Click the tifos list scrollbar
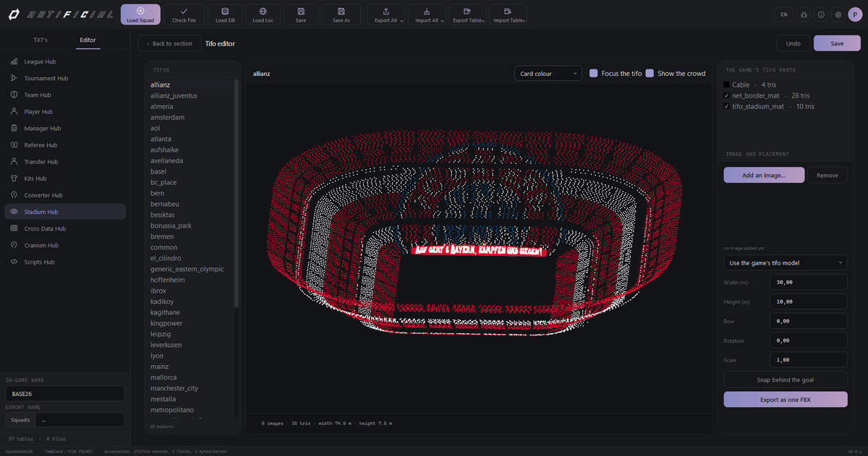868x456 pixels. [236, 192]
